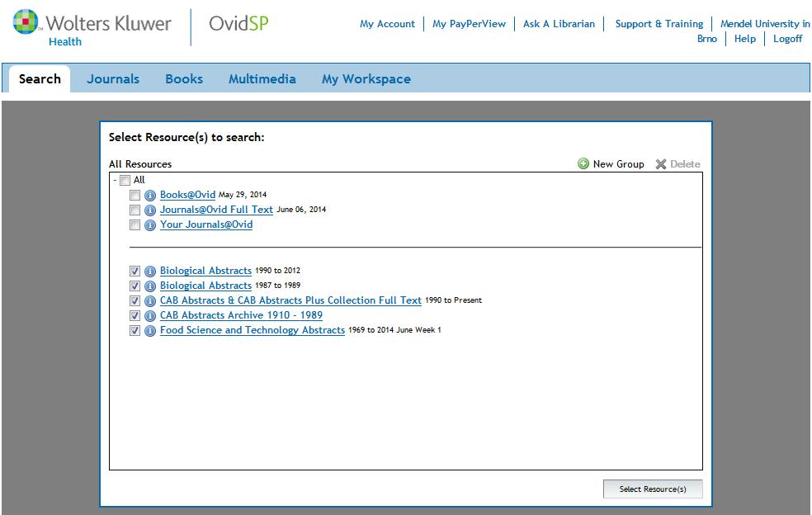Uncheck Food Science and Technology Abstracts
Screen dimensions: 812x515
click(135, 331)
